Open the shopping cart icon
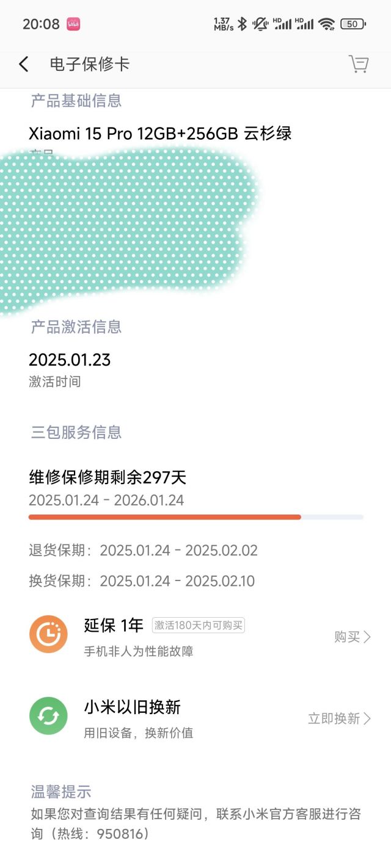 (x=360, y=63)
